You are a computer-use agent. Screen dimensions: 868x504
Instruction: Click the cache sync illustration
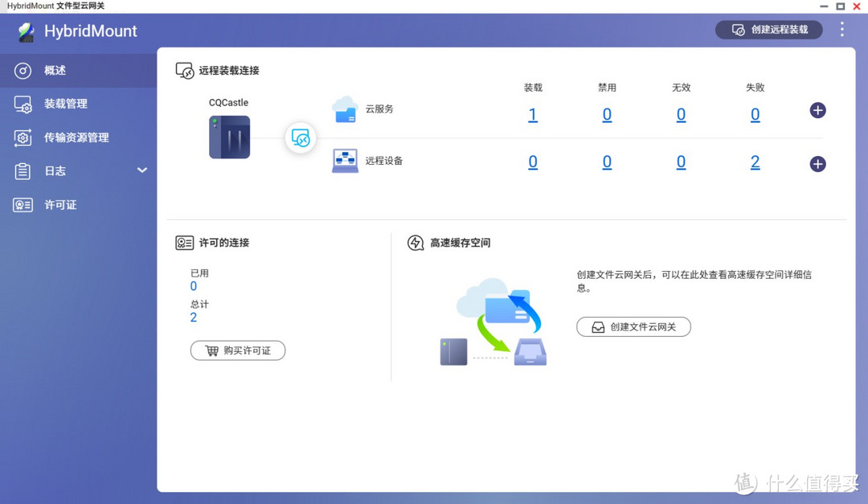tap(493, 322)
